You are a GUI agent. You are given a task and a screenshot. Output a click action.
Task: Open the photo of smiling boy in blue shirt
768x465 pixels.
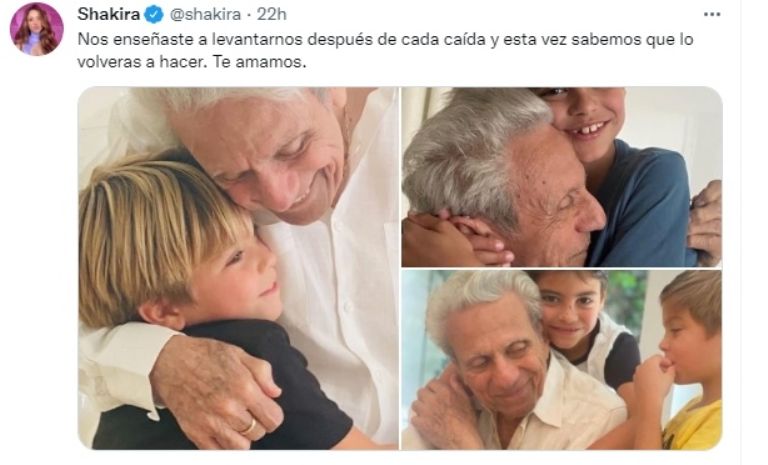click(562, 177)
